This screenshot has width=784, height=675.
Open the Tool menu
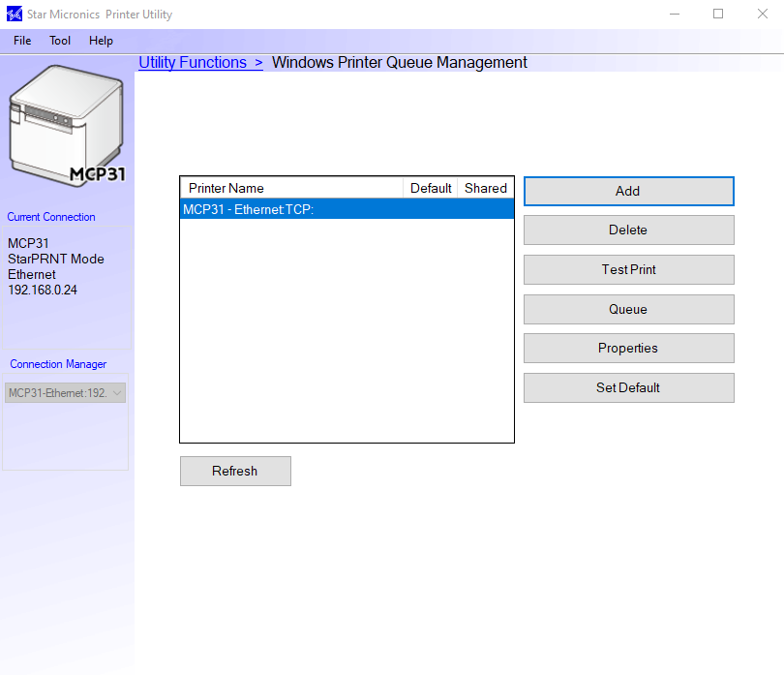[x=60, y=41]
